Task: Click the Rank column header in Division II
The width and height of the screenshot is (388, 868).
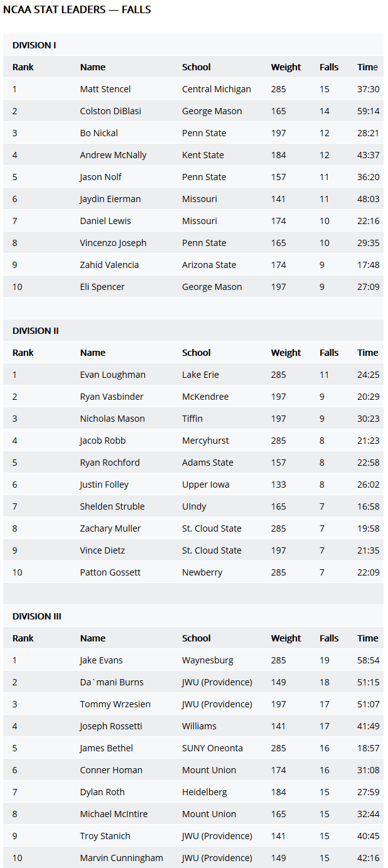Action: tap(23, 353)
